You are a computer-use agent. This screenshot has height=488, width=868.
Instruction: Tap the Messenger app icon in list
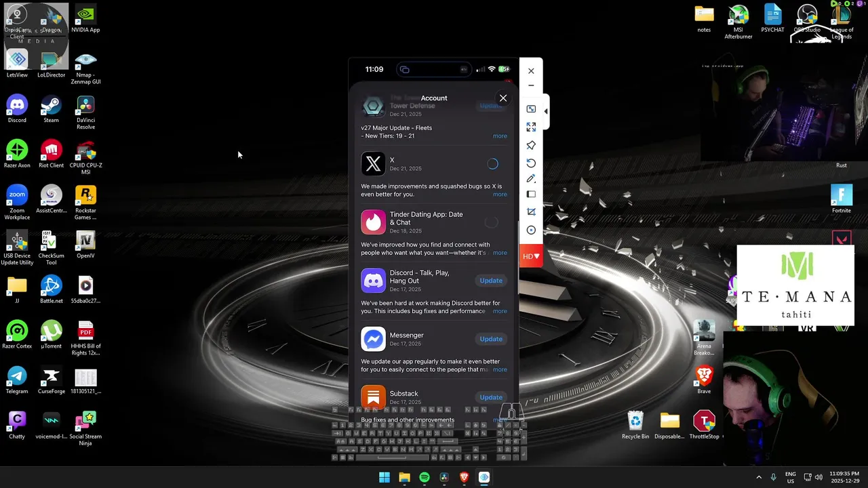point(373,339)
